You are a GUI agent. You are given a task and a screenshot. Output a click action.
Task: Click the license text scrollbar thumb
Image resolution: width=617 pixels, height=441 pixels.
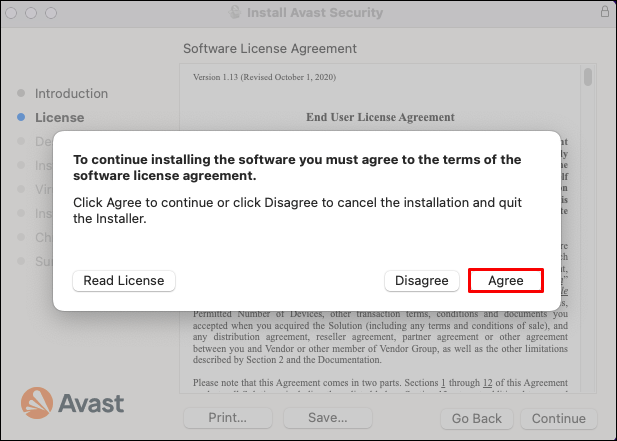coord(588,77)
